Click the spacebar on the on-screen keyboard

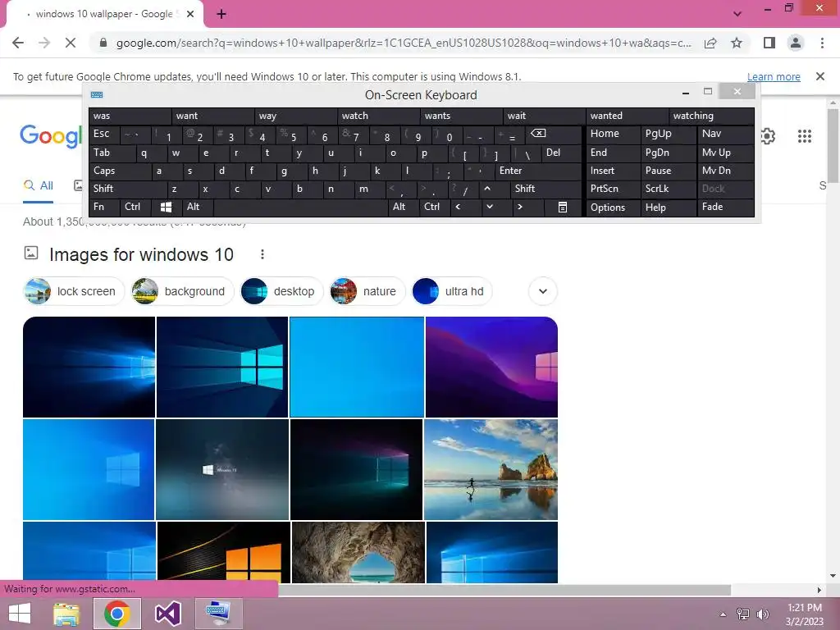301,207
